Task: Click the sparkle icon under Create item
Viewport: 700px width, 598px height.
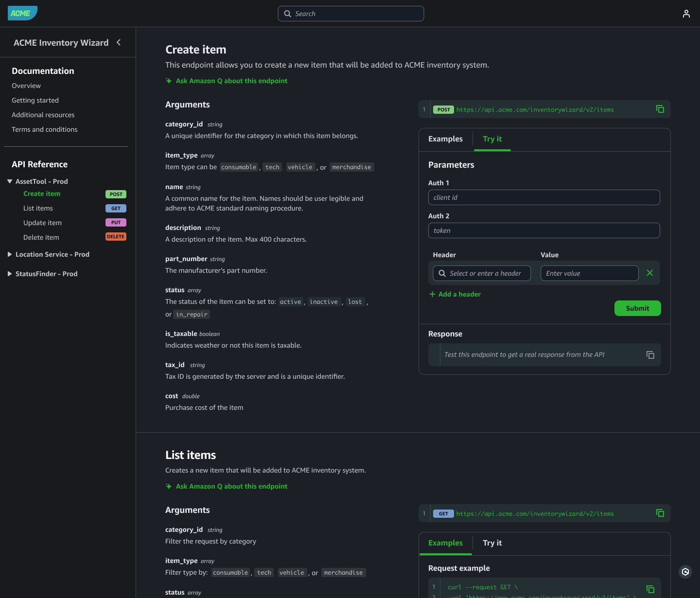Action: click(169, 81)
